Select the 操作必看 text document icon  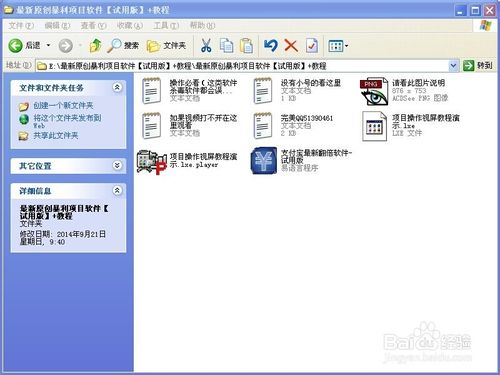tap(151, 90)
